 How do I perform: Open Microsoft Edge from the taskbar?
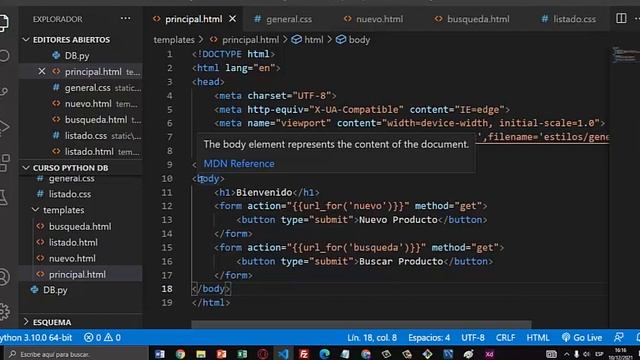(324, 354)
